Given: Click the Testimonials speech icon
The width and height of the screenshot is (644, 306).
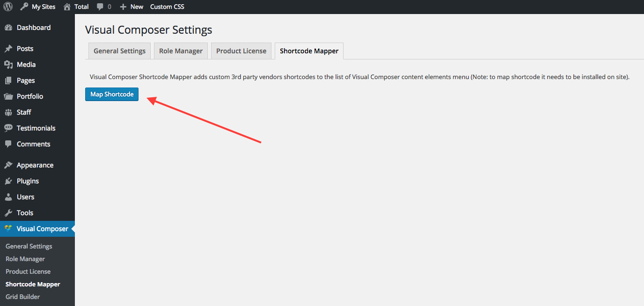Looking at the screenshot, I should pos(8,128).
